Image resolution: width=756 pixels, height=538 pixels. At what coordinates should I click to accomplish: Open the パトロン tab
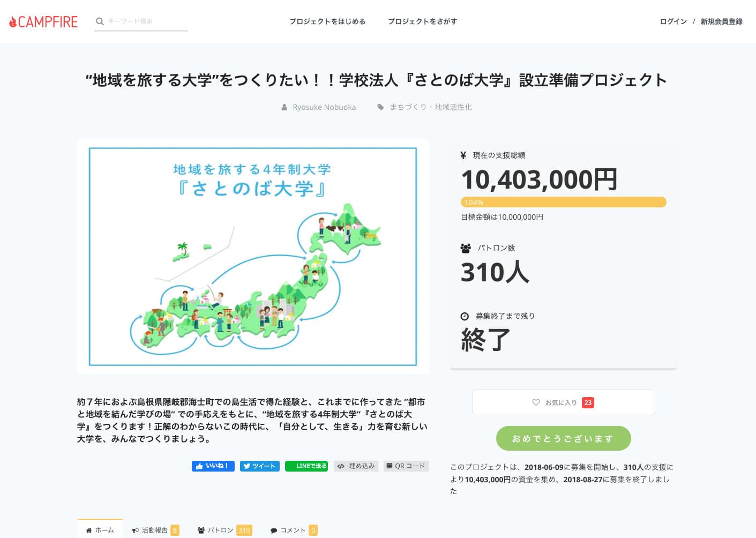[224, 530]
